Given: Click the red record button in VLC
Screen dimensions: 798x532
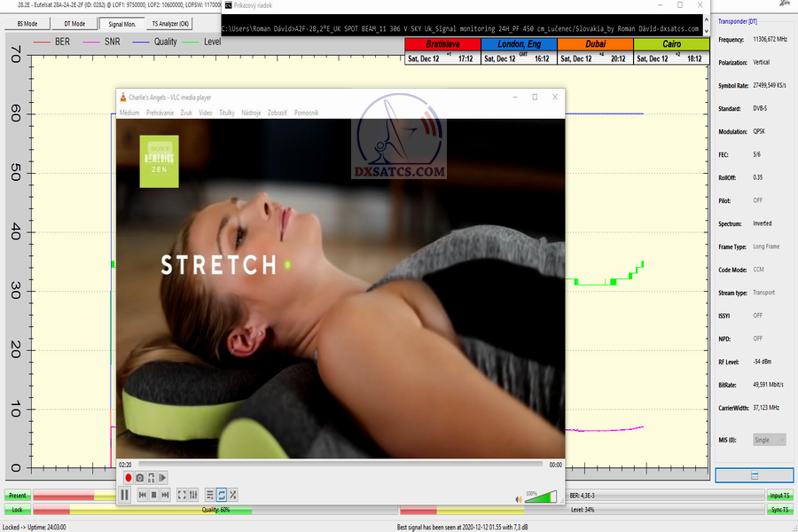Looking at the screenshot, I should click(x=128, y=478).
